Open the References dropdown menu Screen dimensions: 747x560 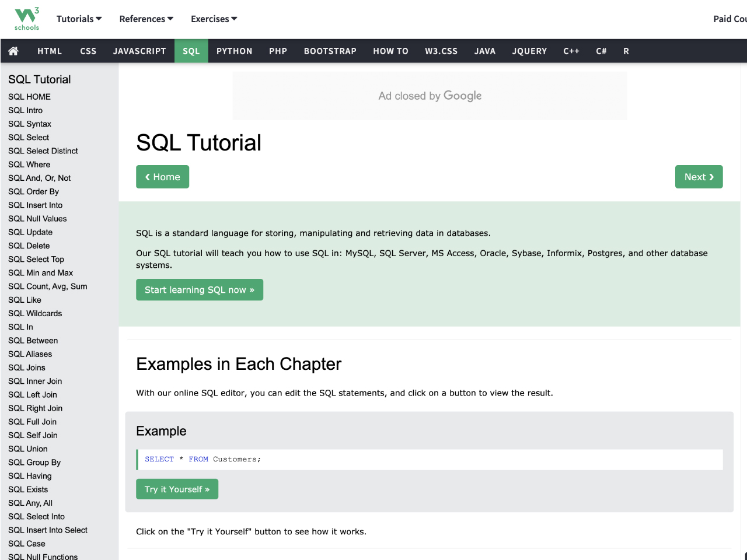(x=146, y=19)
